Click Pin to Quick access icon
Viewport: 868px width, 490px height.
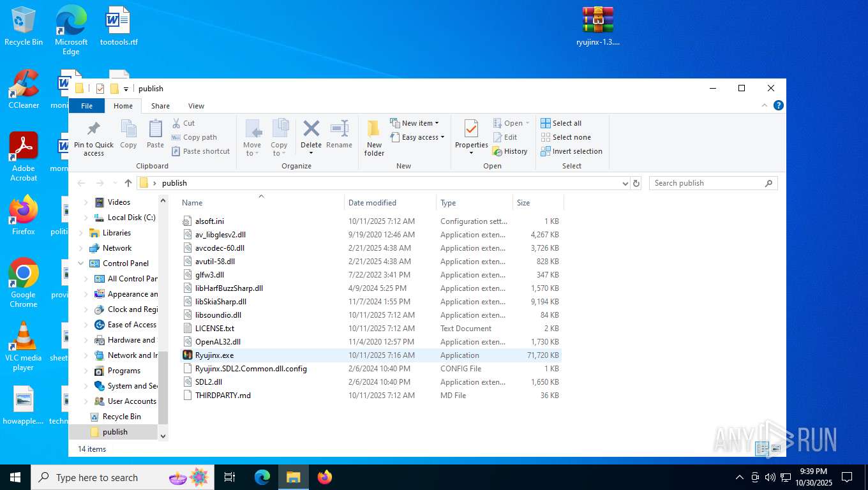pyautogui.click(x=94, y=129)
